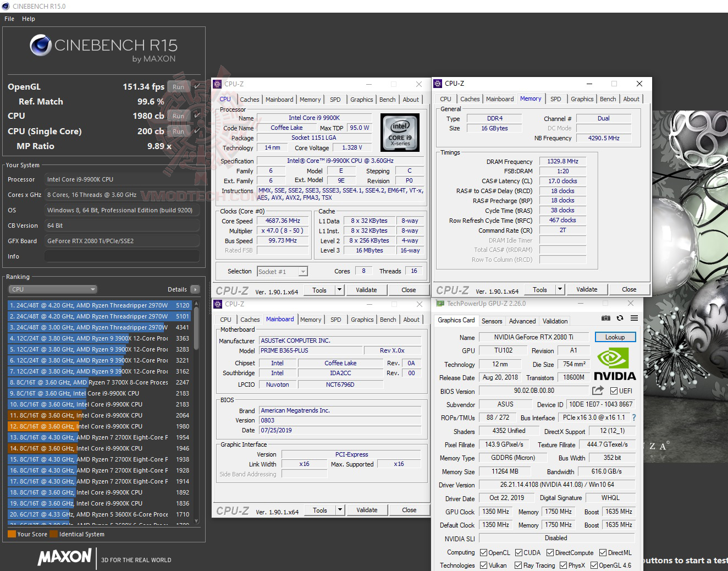Run the OpenGL benchmark
This screenshot has width=728, height=571.
(x=178, y=86)
